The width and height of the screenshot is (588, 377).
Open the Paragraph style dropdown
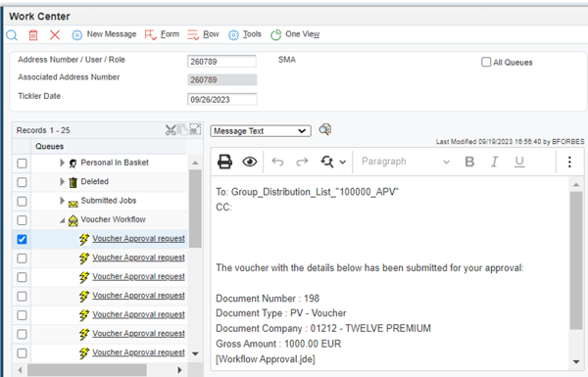(406, 162)
